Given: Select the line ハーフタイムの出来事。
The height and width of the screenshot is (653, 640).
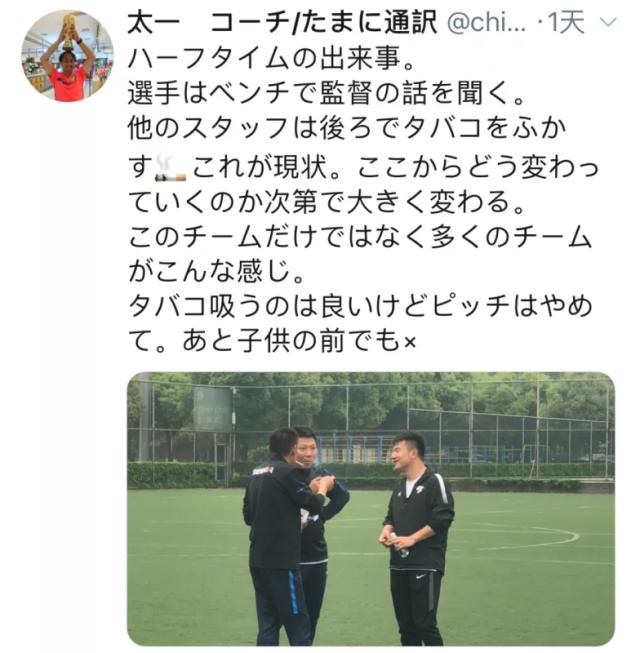Looking at the screenshot, I should [272, 59].
